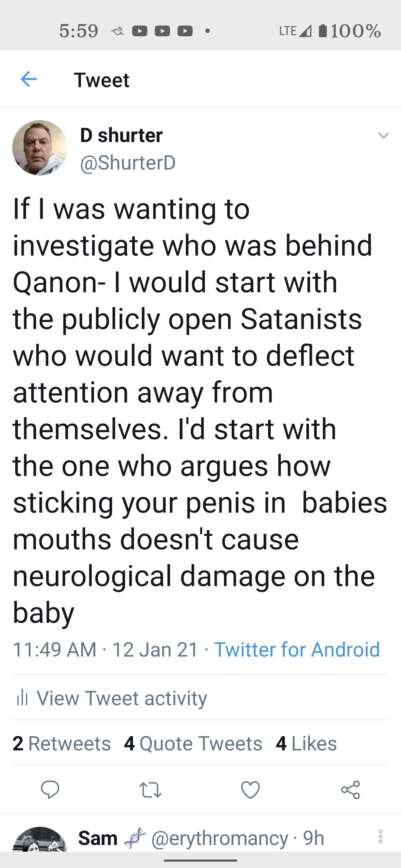This screenshot has height=868, width=401.
Task: Tap the @ShurterD handle
Action: point(128,162)
